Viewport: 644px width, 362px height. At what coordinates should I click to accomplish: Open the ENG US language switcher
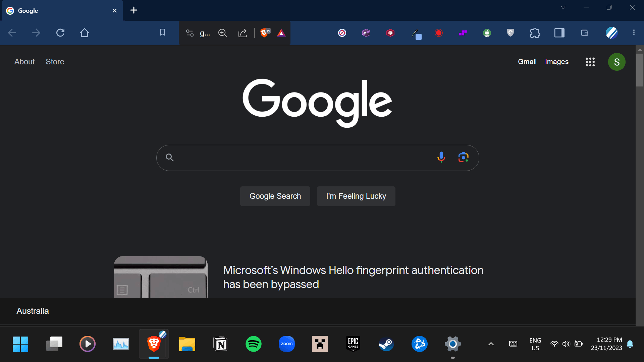[535, 344]
